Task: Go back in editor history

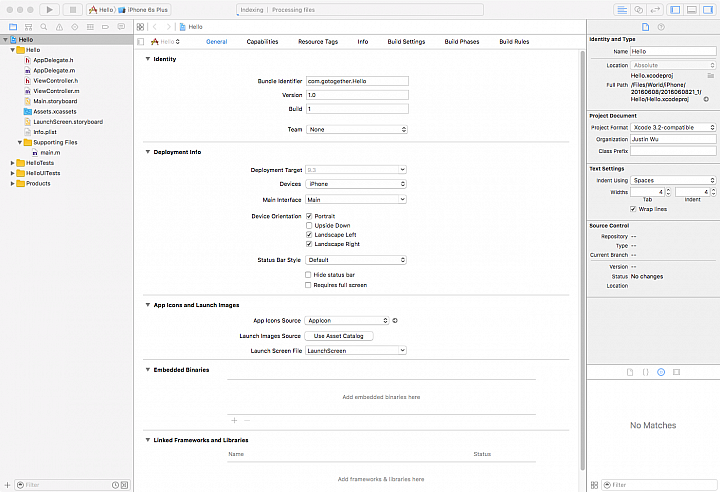Action: [x=155, y=27]
